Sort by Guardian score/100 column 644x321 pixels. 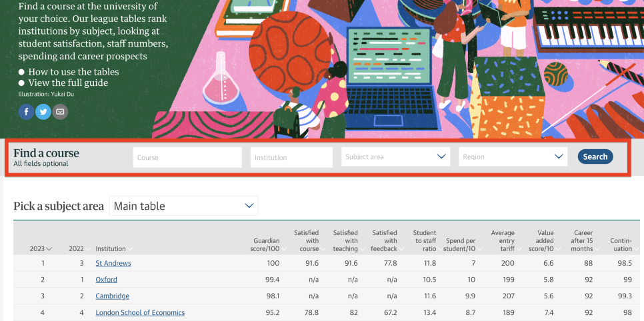point(268,244)
